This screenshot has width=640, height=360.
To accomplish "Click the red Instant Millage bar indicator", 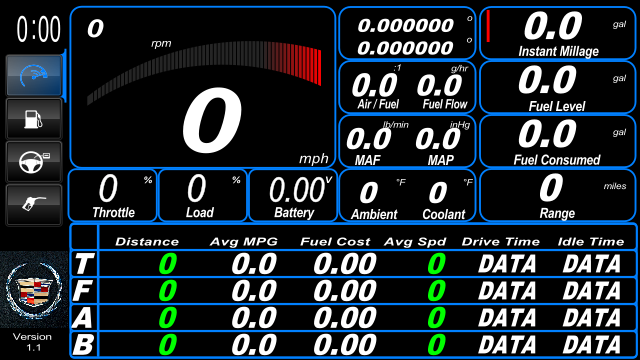I will coord(488,26).
